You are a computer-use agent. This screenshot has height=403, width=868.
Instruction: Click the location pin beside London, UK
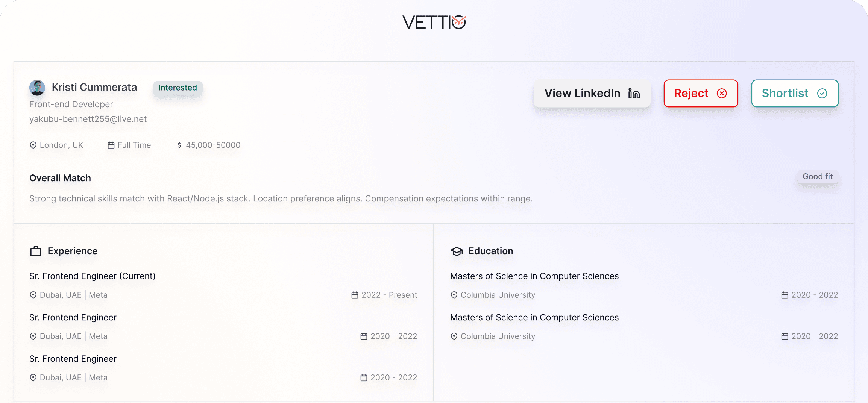click(33, 145)
